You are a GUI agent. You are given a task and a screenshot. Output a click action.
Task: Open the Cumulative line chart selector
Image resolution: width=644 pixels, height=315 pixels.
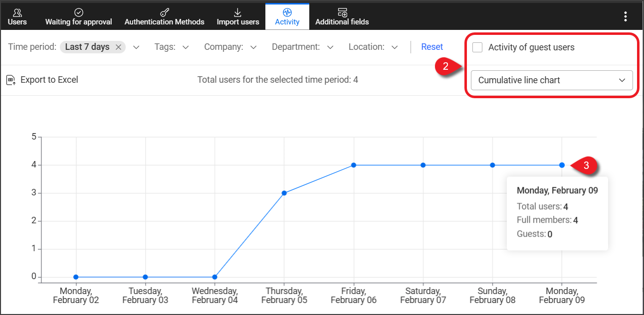551,80
